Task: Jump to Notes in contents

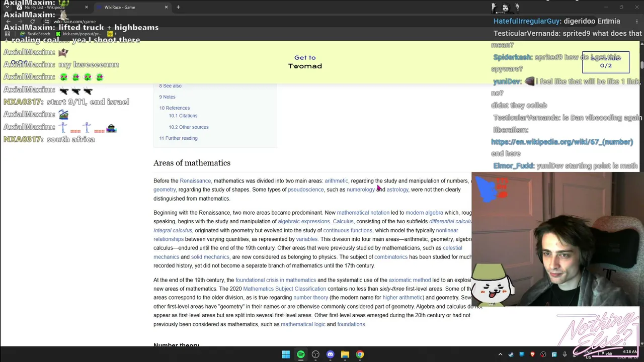Action: pyautogui.click(x=168, y=97)
